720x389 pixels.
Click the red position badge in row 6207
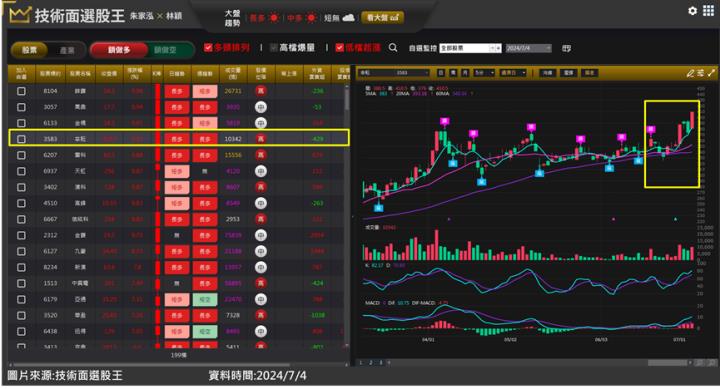[260, 155]
